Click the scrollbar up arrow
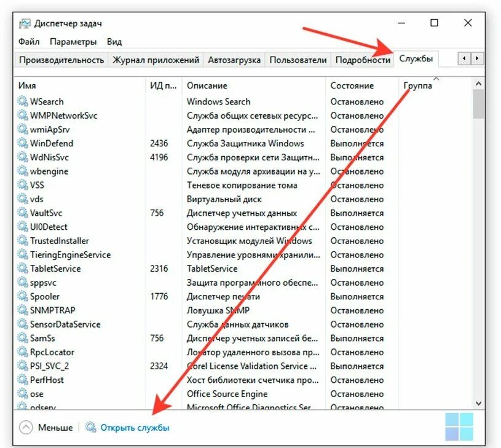Screen dimensions: 501x448 point(478,84)
